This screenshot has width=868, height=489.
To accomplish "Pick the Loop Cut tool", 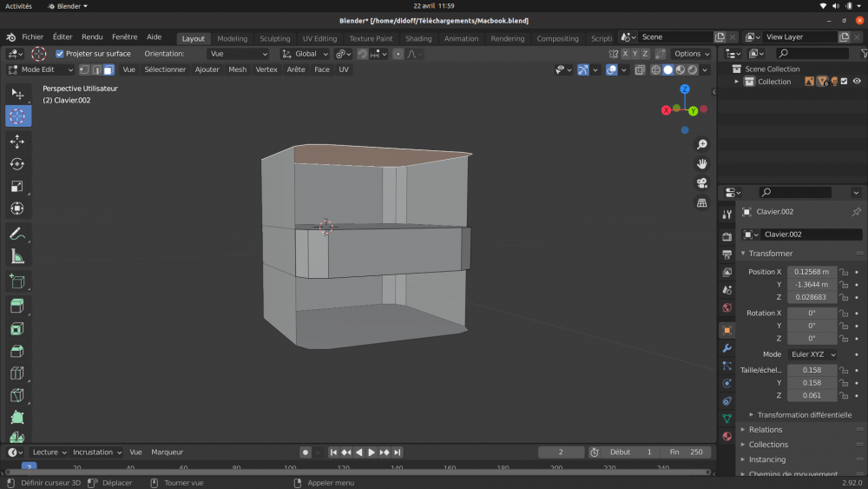I will pyautogui.click(x=17, y=373).
